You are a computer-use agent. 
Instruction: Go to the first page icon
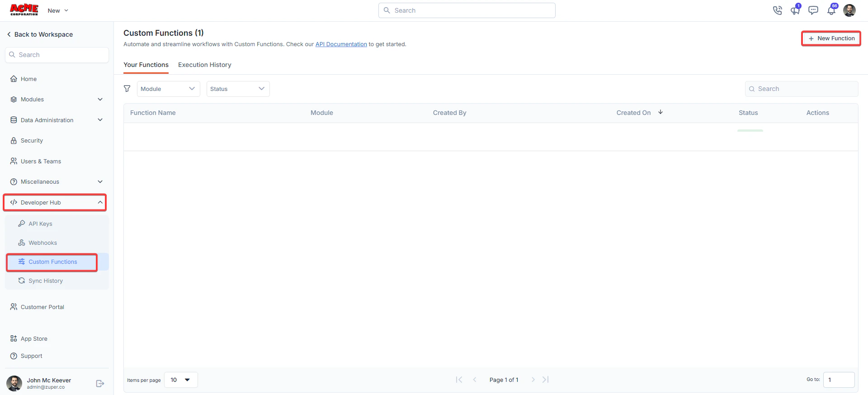(x=459, y=380)
